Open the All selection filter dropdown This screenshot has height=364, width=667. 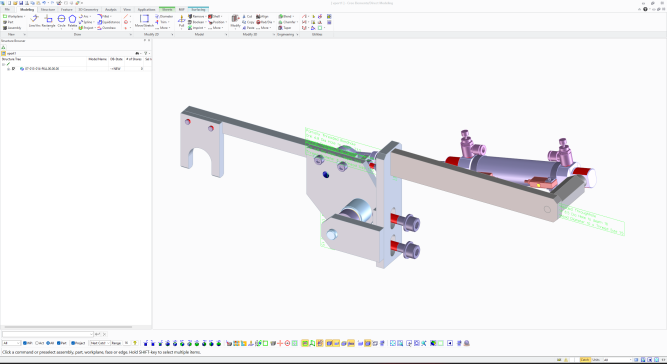click(x=11, y=343)
